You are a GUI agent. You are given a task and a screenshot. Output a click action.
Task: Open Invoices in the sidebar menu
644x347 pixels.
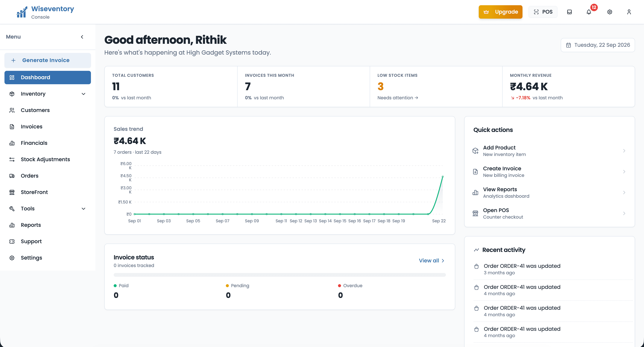point(48,127)
